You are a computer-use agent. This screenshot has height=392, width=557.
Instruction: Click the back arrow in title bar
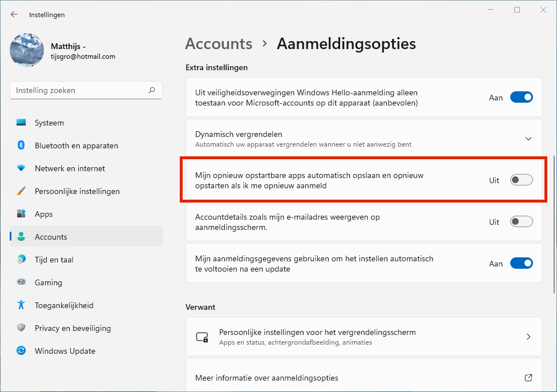(x=14, y=14)
